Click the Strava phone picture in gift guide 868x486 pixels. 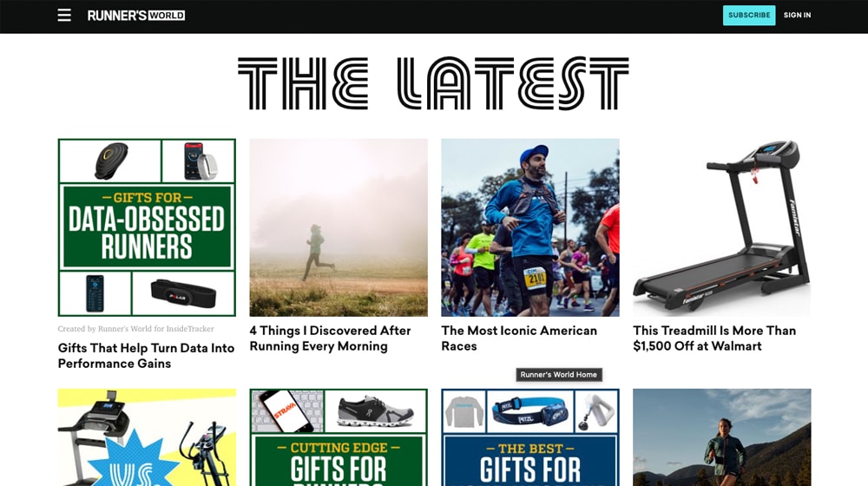point(287,410)
